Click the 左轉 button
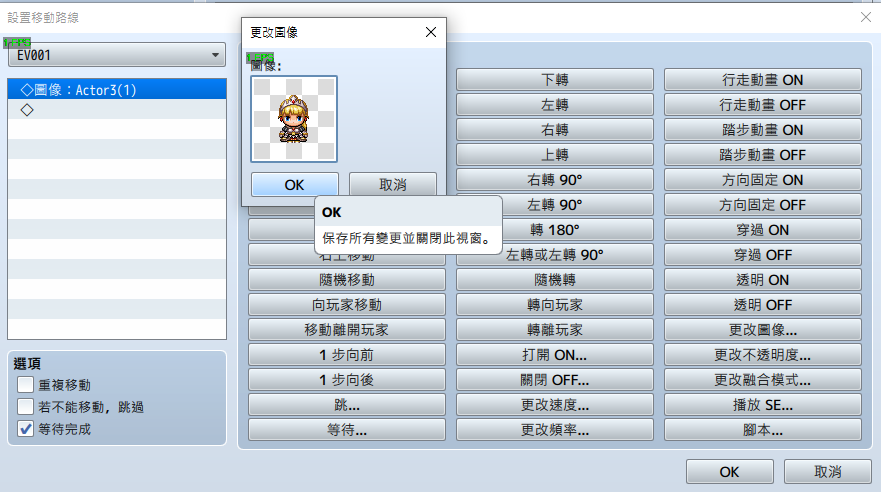 click(555, 105)
